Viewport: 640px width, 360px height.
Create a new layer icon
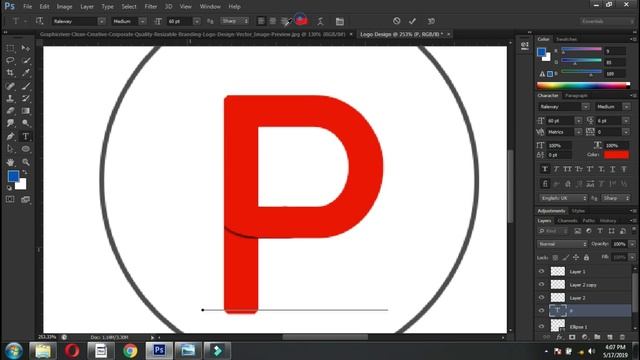pyautogui.click(x=610, y=337)
